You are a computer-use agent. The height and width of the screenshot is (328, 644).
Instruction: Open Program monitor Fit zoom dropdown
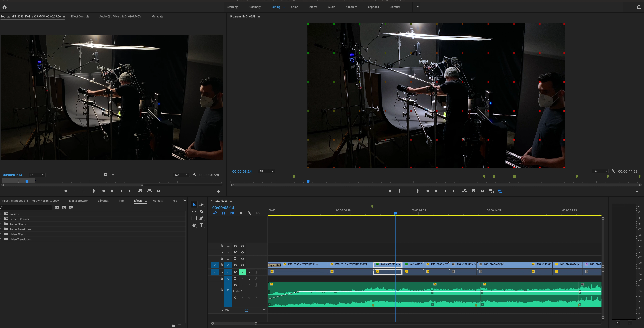click(266, 171)
